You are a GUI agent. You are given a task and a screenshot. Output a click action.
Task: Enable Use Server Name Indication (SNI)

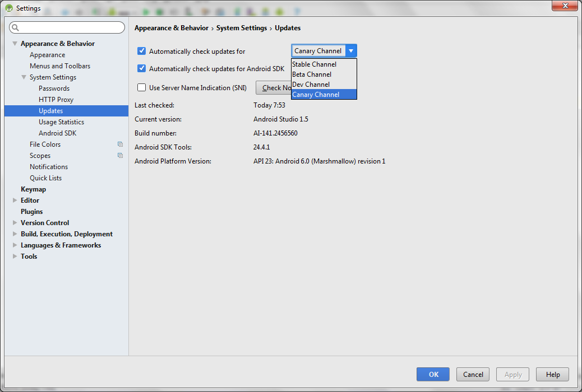(141, 87)
